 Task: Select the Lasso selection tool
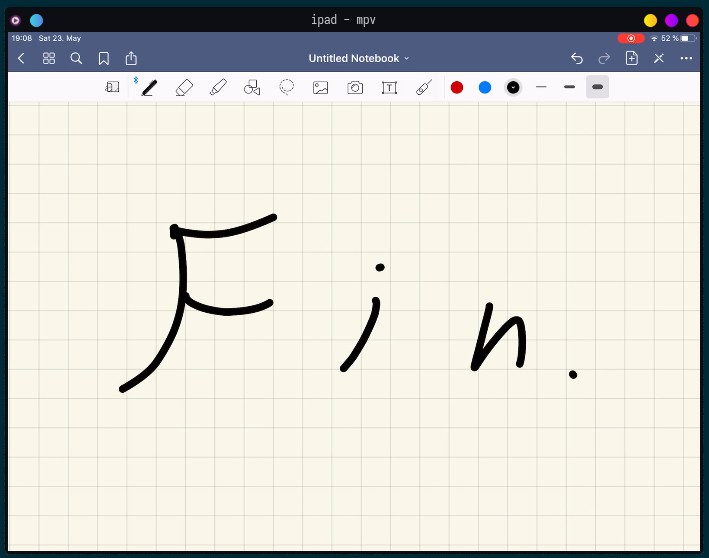pyautogui.click(x=287, y=87)
